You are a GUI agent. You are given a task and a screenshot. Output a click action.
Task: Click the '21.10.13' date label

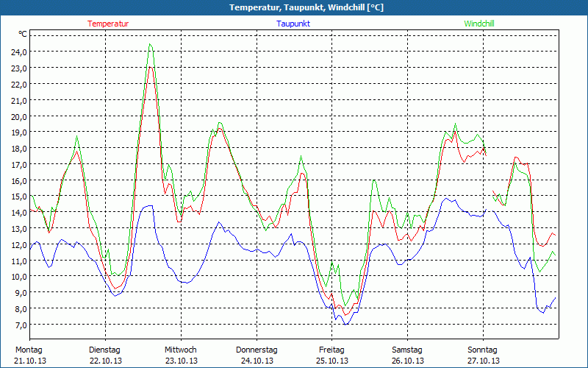tap(30, 361)
